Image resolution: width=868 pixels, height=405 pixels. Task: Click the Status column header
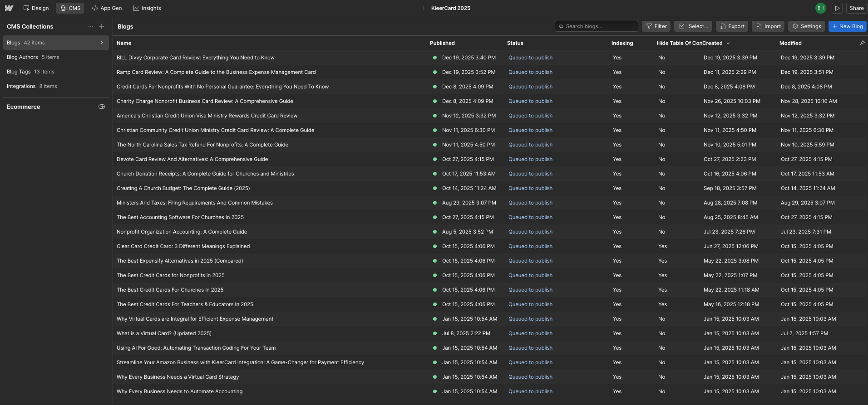(x=515, y=43)
